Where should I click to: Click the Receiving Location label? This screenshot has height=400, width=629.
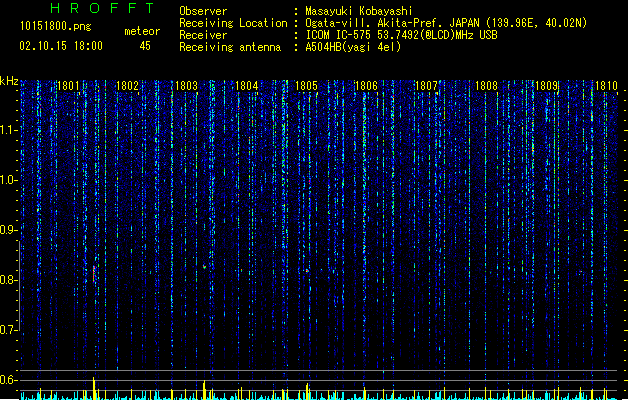(x=233, y=23)
